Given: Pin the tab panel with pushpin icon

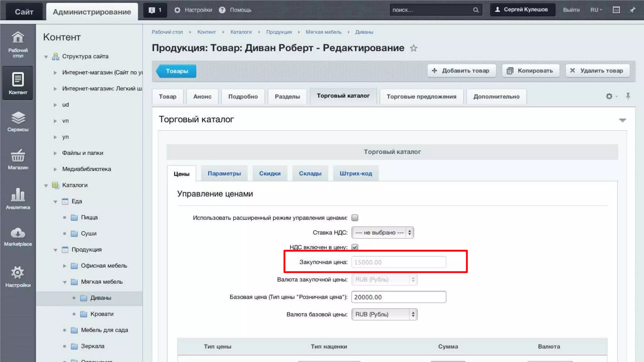Looking at the screenshot, I should (628, 96).
